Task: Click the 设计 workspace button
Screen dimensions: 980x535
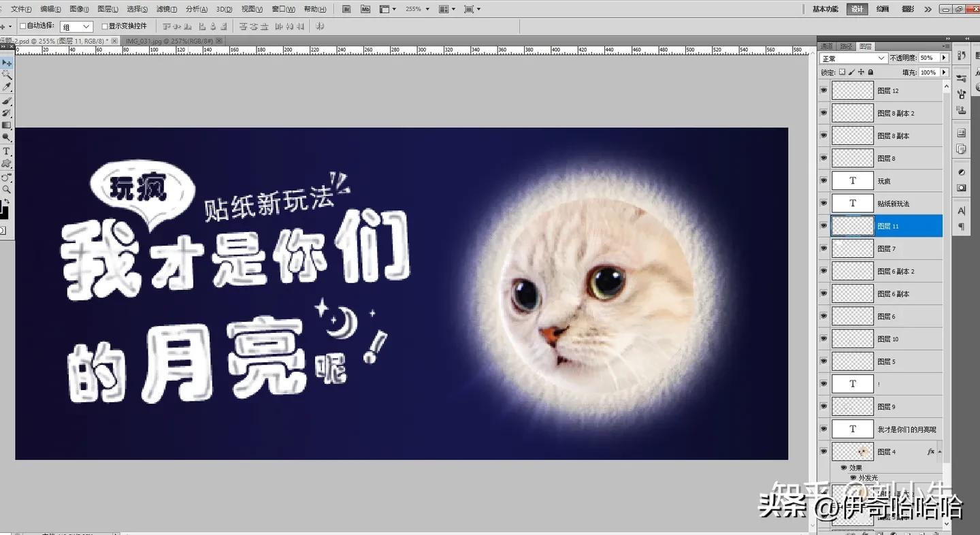Action: click(x=857, y=9)
